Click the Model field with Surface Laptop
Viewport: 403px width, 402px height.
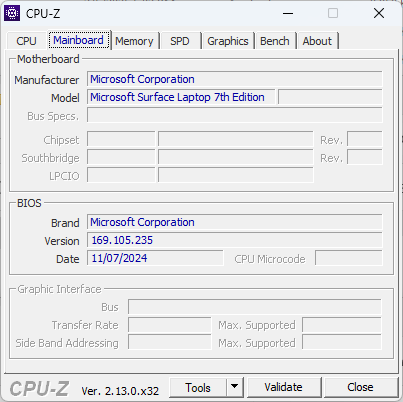point(181,97)
